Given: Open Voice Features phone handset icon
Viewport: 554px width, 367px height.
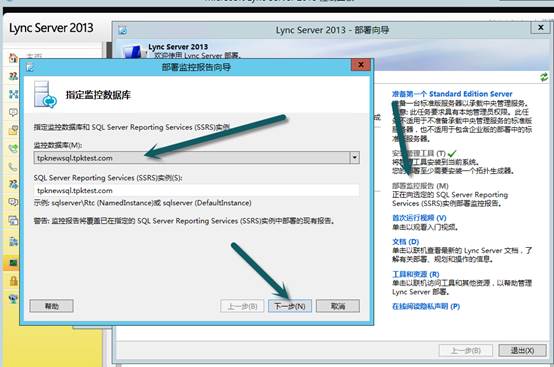Looking at the screenshot, I should tap(13, 166).
